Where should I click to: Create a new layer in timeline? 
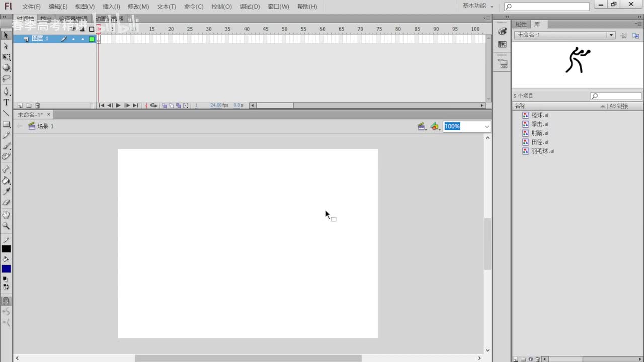(x=20, y=106)
